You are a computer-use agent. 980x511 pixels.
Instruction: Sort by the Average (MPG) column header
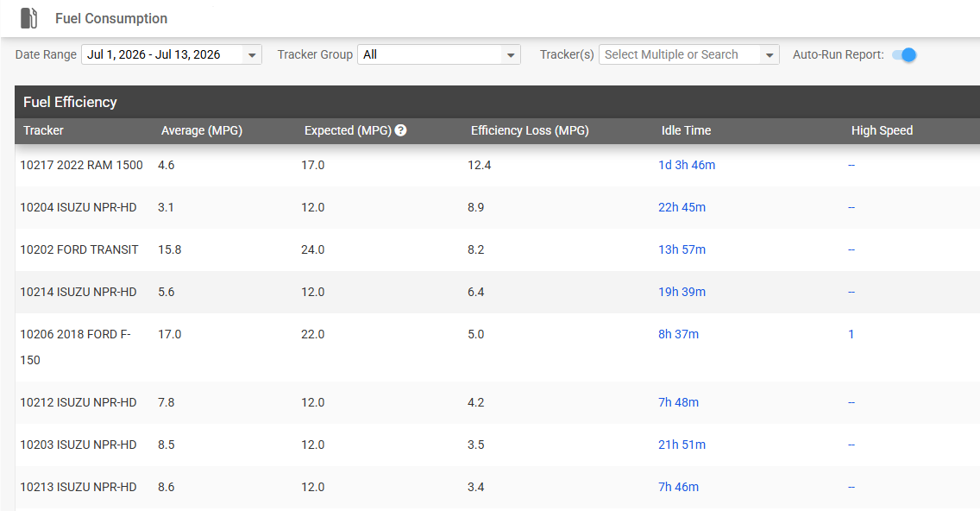201,130
